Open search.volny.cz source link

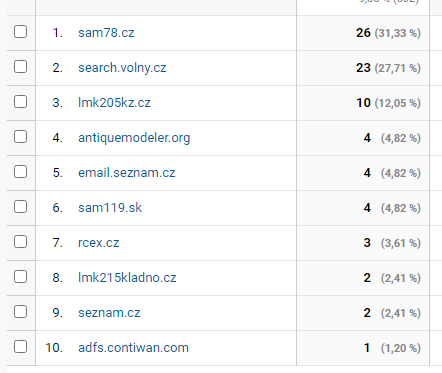[122, 68]
